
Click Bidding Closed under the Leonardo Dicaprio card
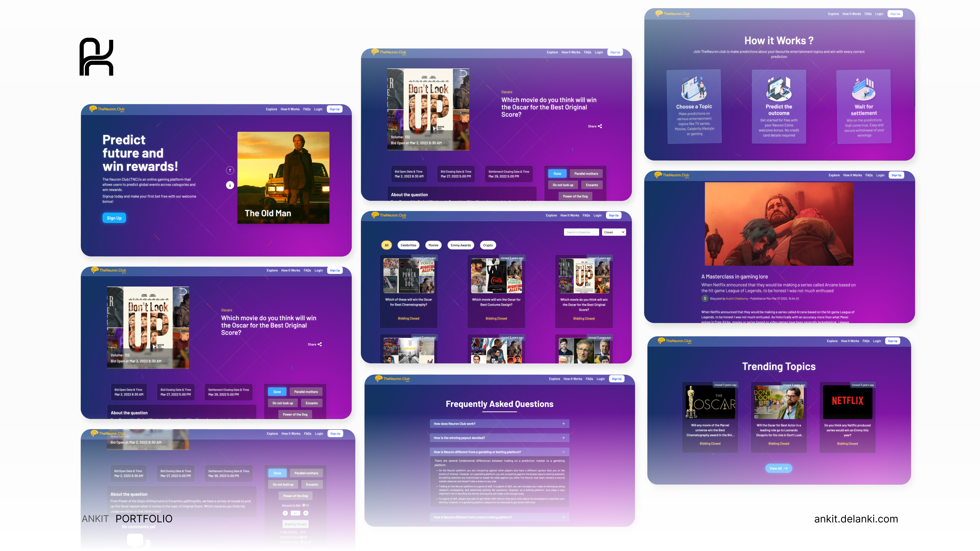pyautogui.click(x=778, y=443)
